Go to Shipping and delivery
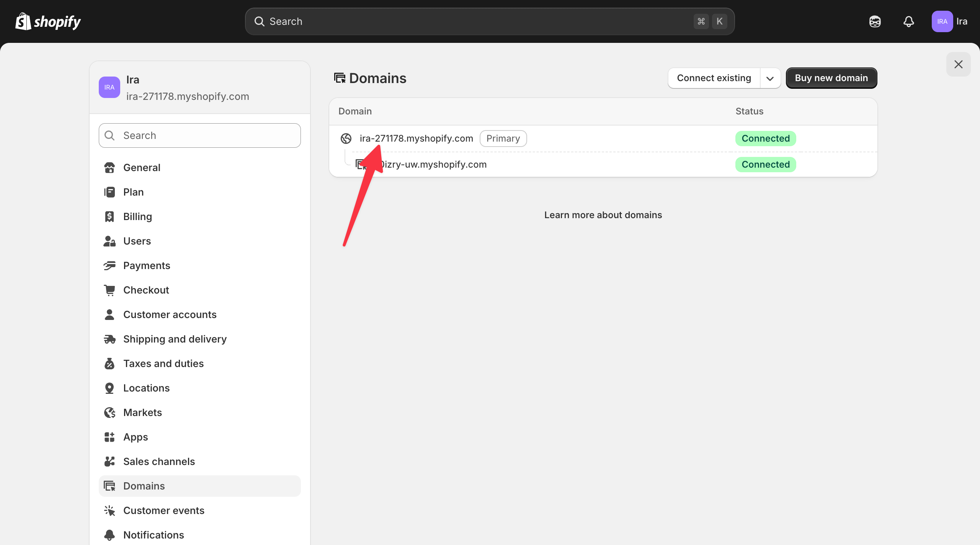Image resolution: width=980 pixels, height=545 pixels. (200, 339)
